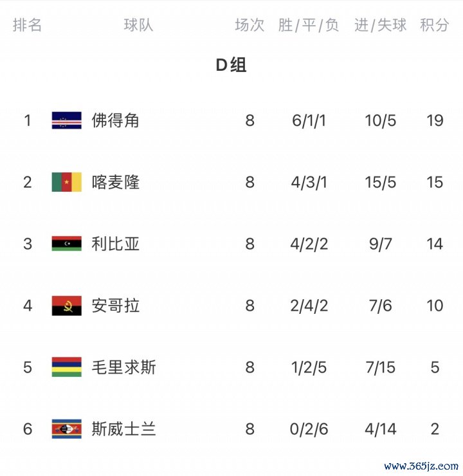Image resolution: width=463 pixels, height=476 pixels.
Task: Click the Mauritius flag icon
Action: point(66,367)
